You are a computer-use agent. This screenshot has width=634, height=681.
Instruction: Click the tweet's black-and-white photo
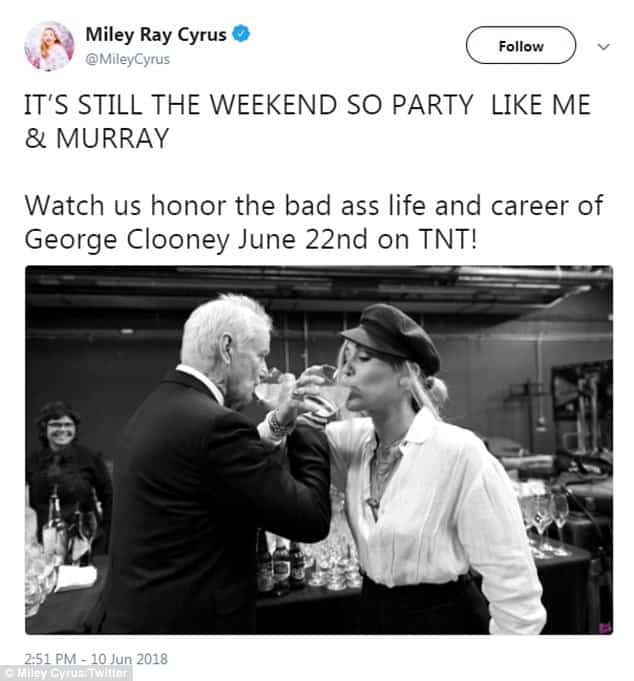point(318,450)
